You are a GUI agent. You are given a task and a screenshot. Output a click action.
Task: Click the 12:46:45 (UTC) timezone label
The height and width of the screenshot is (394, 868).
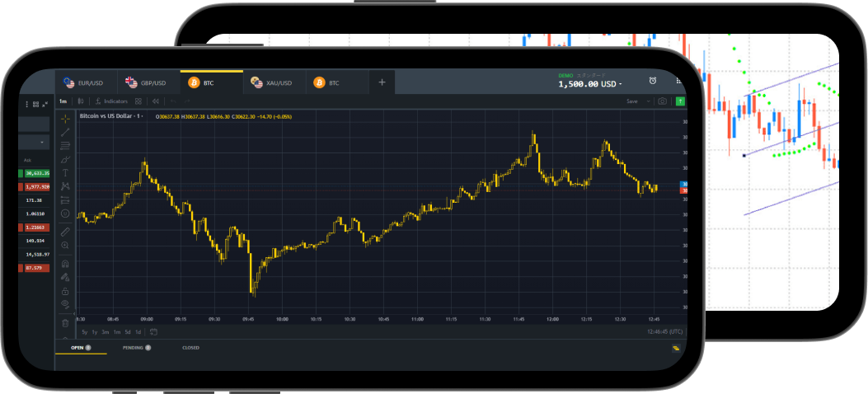click(x=665, y=332)
